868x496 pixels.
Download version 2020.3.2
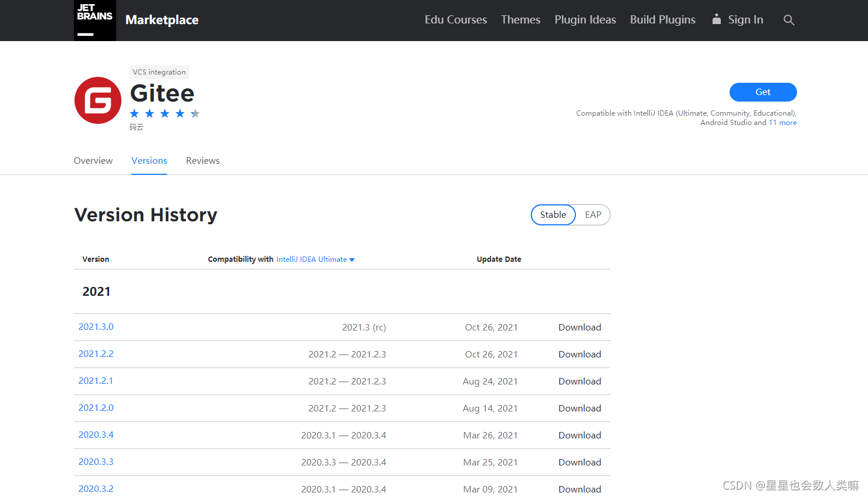click(x=579, y=490)
